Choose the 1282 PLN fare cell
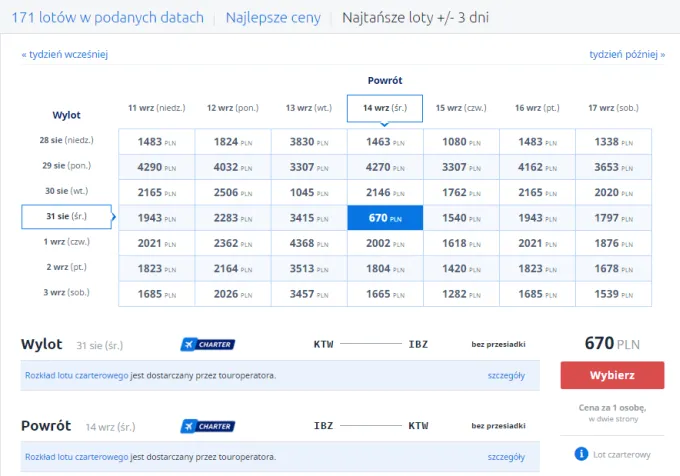The height and width of the screenshot is (476, 680). coord(461,294)
